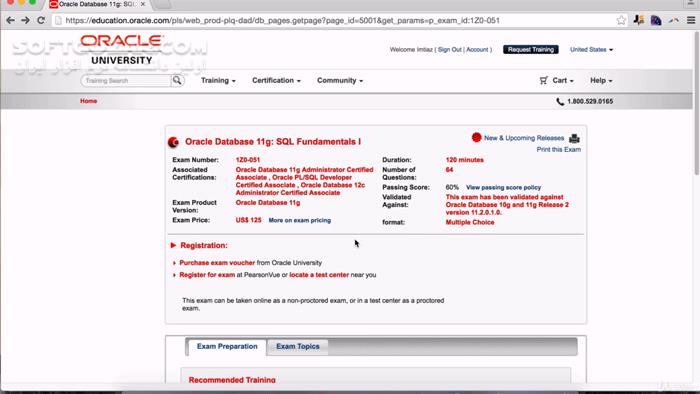This screenshot has height=394, width=700.
Task: Select the Exam Preparation tab
Action: [x=227, y=346]
